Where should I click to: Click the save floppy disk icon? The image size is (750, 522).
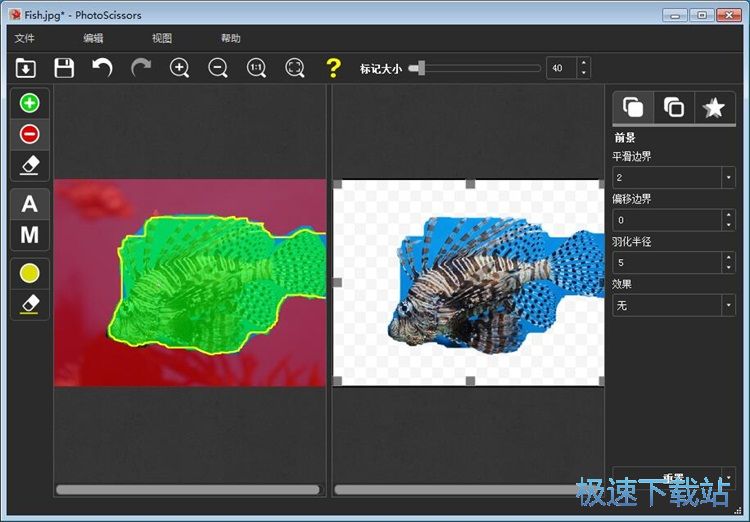[64, 68]
